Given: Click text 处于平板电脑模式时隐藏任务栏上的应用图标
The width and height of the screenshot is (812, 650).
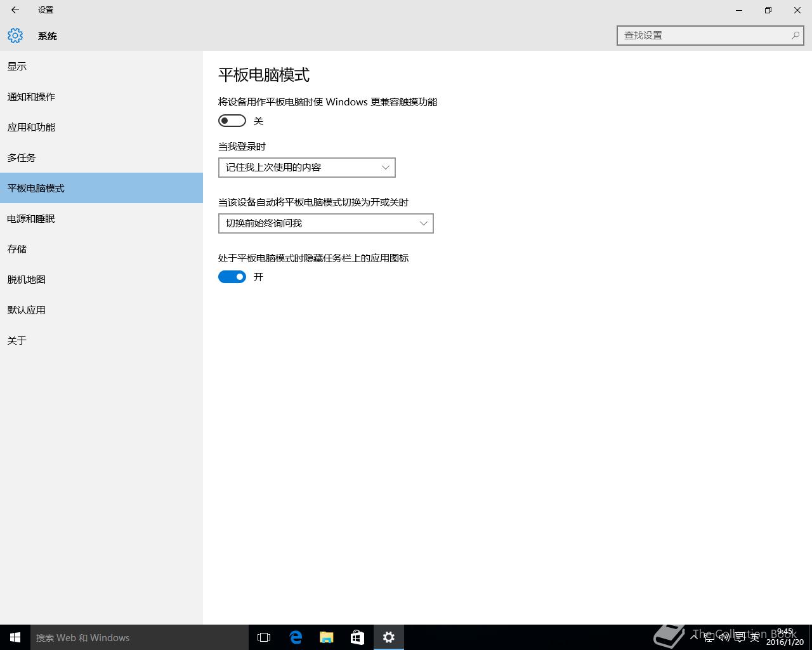Looking at the screenshot, I should pos(313,258).
